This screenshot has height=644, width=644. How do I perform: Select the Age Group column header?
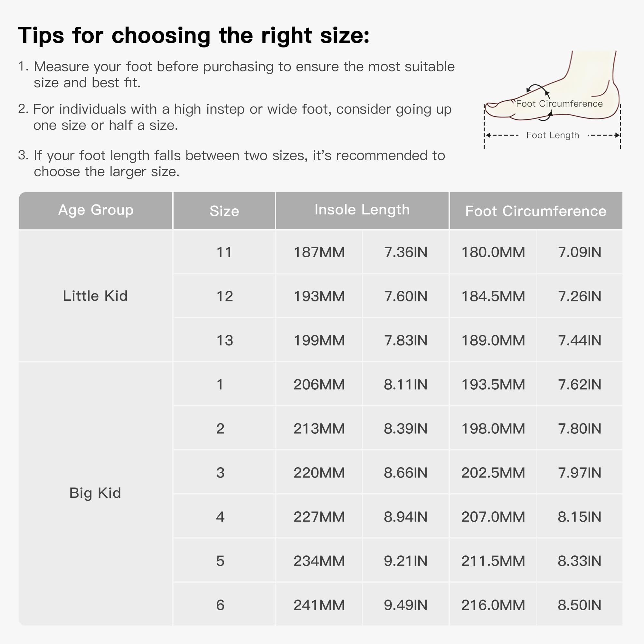pos(96,210)
